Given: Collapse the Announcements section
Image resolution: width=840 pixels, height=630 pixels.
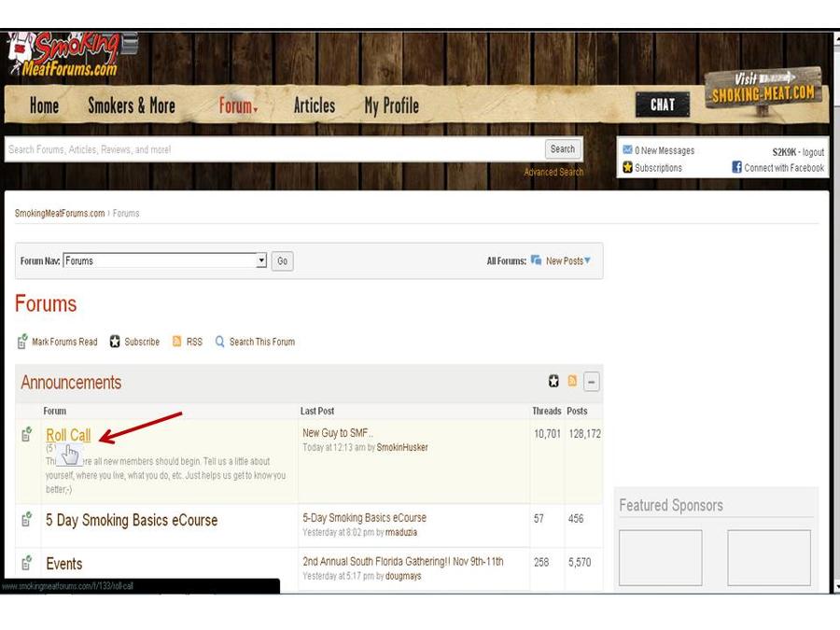Looking at the screenshot, I should tap(592, 382).
